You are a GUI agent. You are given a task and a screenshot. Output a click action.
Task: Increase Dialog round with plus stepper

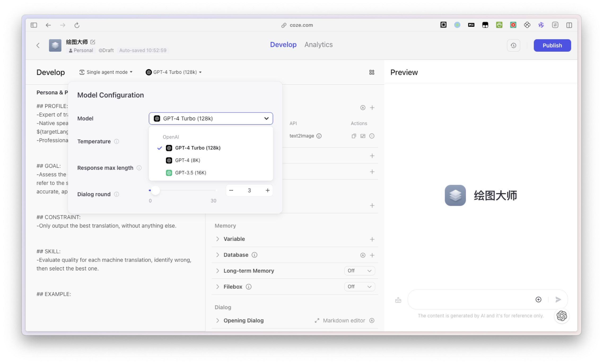[268, 190]
